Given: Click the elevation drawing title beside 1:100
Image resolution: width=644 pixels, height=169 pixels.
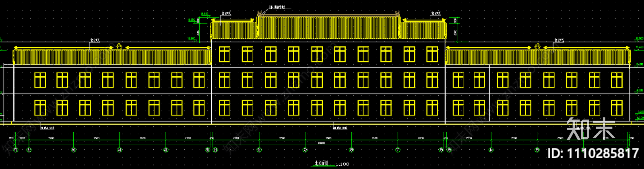Looking at the screenshot, I should click(x=321, y=163).
